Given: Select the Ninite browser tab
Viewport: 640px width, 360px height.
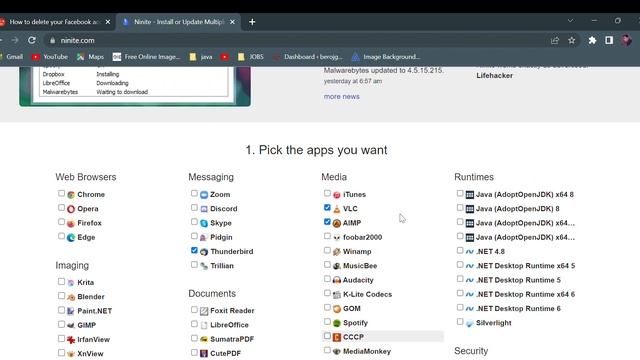Looking at the screenshot, I should tap(179, 22).
